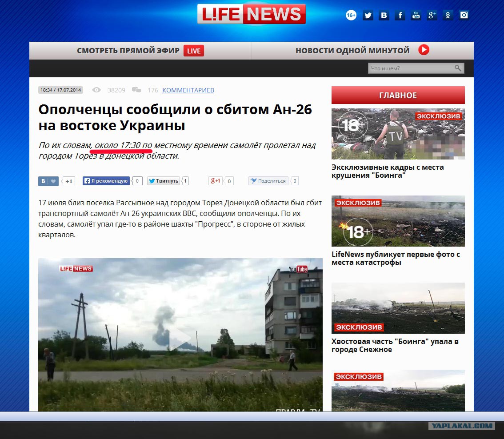Click the tweet counter showing 1
The height and width of the screenshot is (439, 504).
185,181
